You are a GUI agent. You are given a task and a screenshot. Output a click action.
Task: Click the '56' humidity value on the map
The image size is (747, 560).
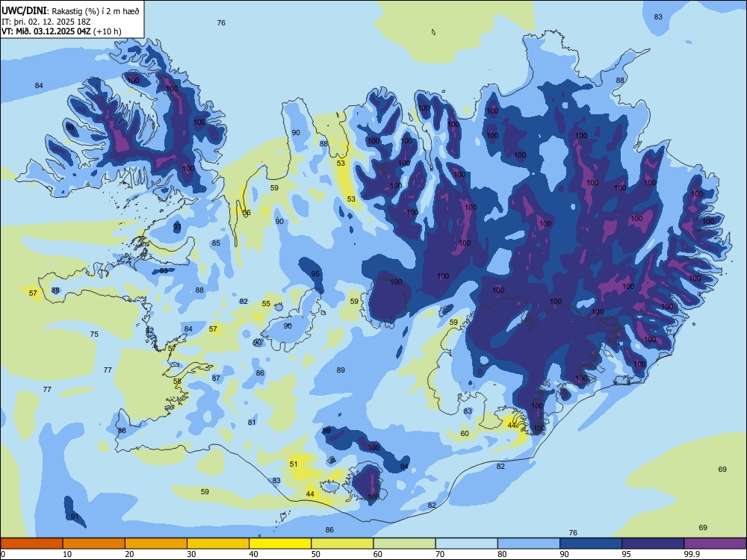click(247, 213)
